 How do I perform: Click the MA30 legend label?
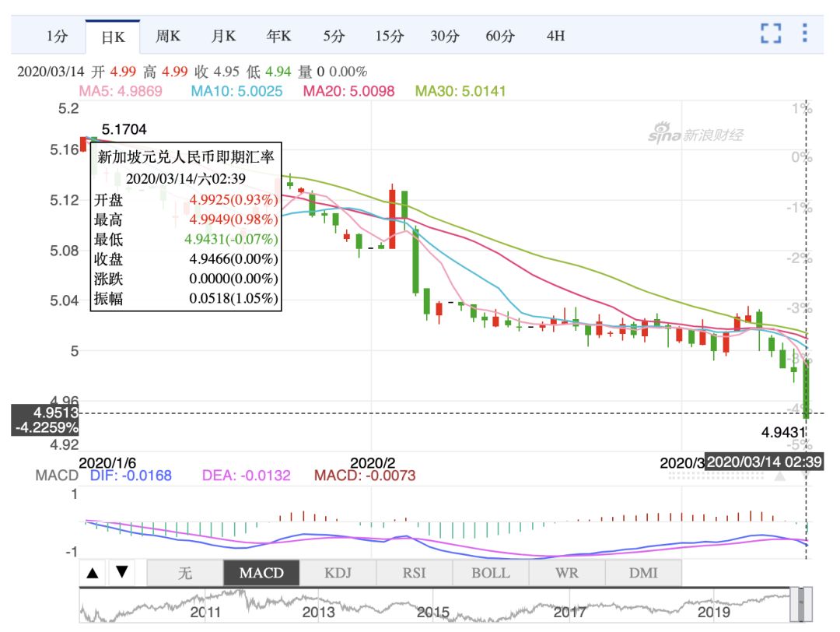point(460,91)
